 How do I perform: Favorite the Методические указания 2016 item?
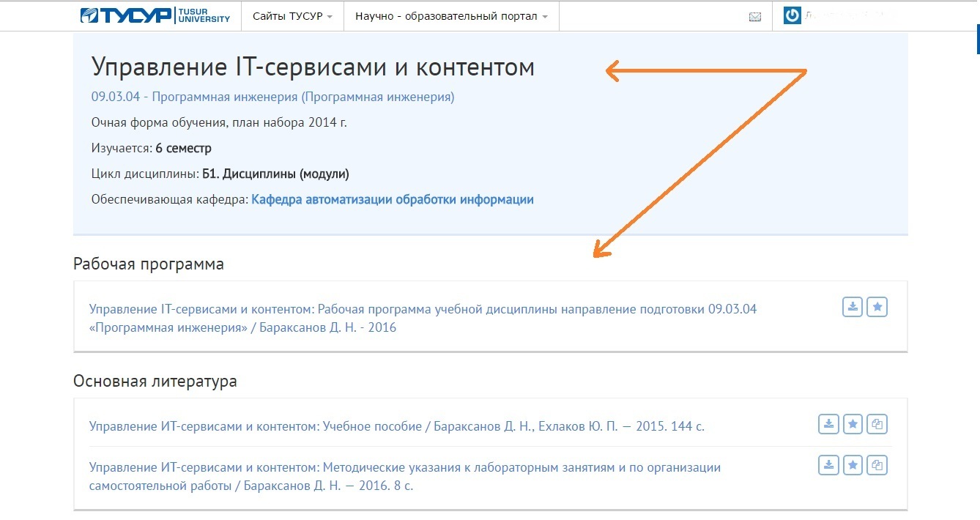pyautogui.click(x=853, y=464)
